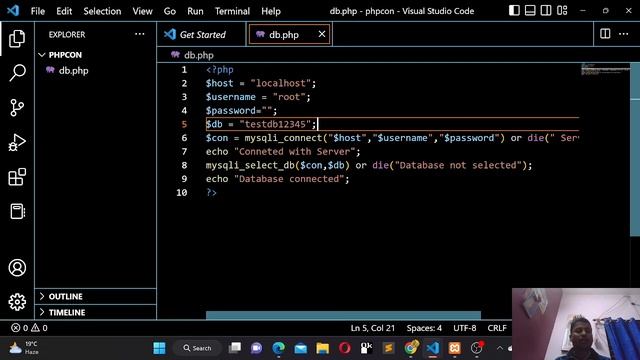
Task: Click the split editor right icon
Action: (605, 34)
